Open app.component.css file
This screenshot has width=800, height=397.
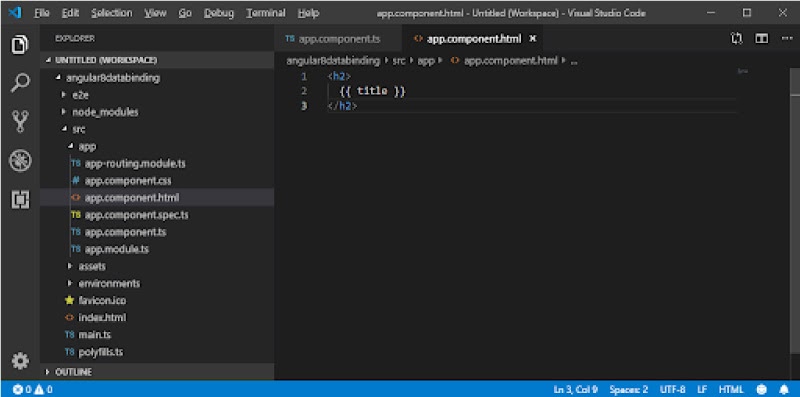click(128, 181)
